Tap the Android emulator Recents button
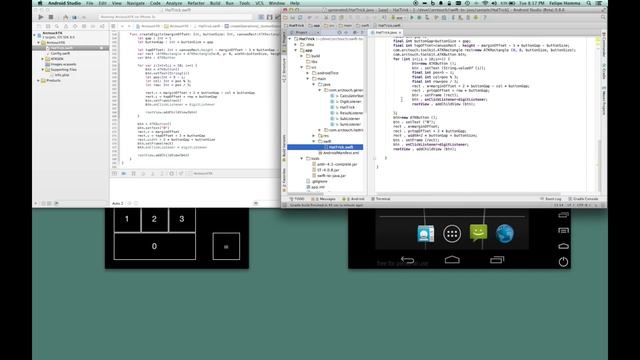Screen dimensions: 640x360 [497, 260]
